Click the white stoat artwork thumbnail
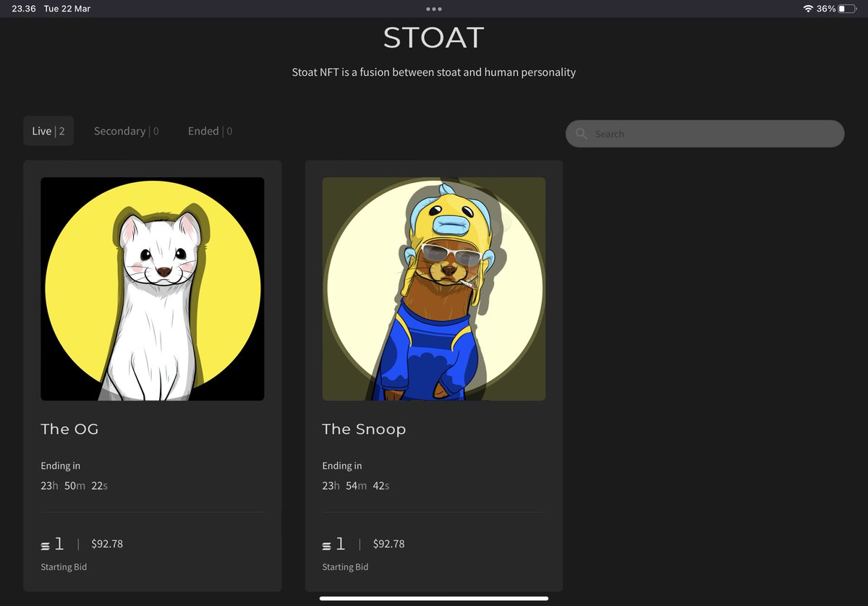868x606 pixels. pyautogui.click(x=152, y=288)
